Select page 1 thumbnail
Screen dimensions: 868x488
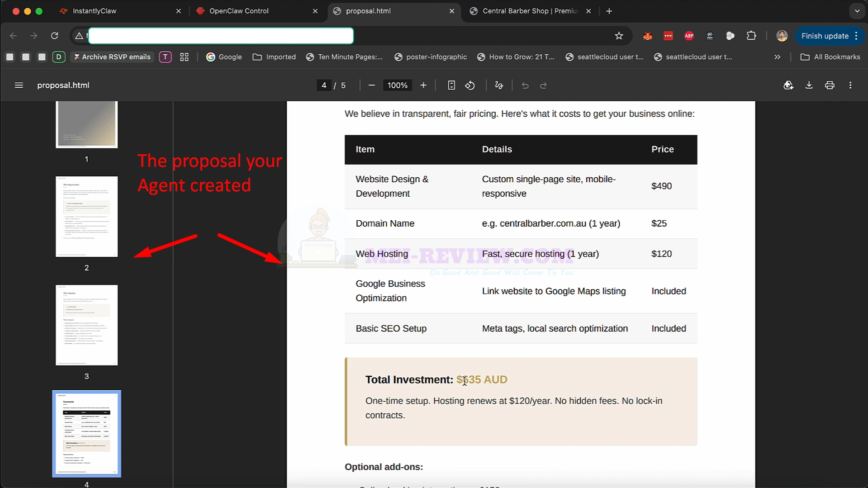pyautogui.click(x=86, y=125)
